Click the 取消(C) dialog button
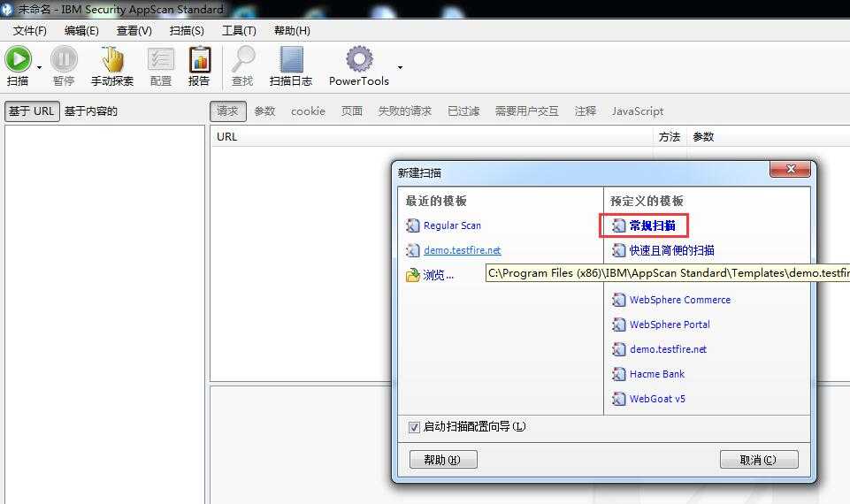The width and height of the screenshot is (850, 504). click(x=759, y=460)
